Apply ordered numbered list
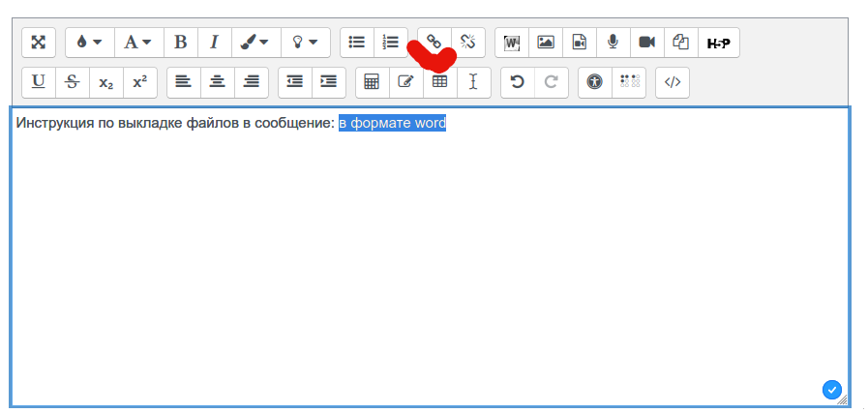The width and height of the screenshot is (868, 413). click(391, 43)
